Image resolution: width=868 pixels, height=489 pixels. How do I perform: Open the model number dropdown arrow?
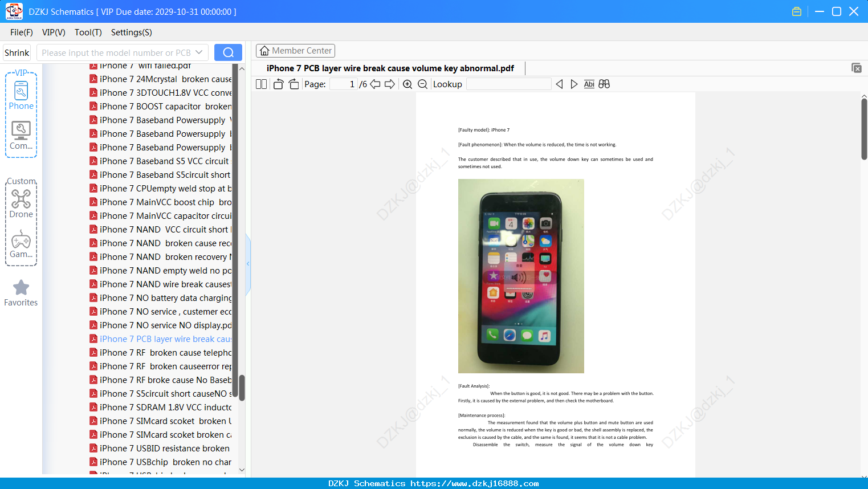199,52
